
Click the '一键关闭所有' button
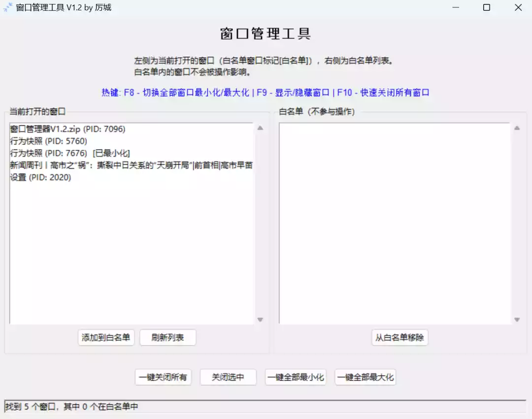tap(163, 377)
